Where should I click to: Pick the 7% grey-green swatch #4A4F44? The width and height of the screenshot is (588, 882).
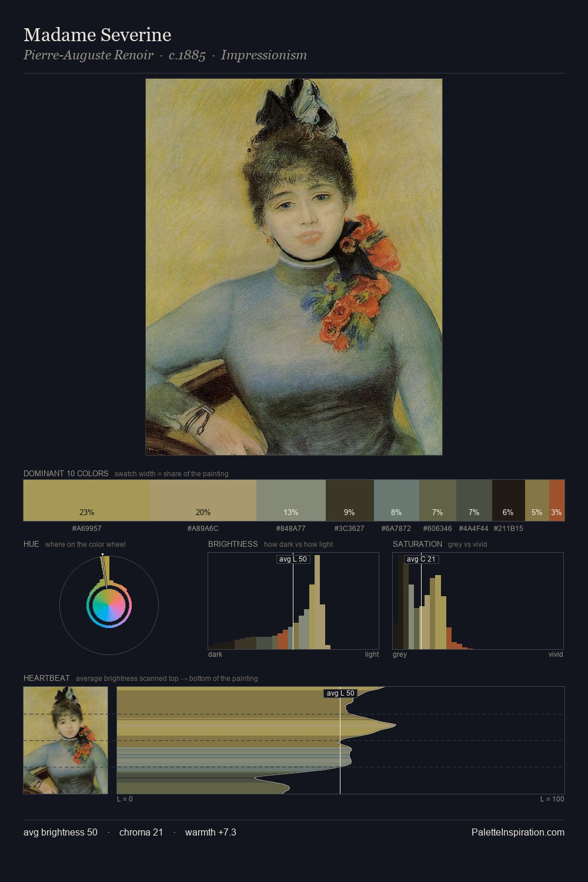pyautogui.click(x=474, y=500)
